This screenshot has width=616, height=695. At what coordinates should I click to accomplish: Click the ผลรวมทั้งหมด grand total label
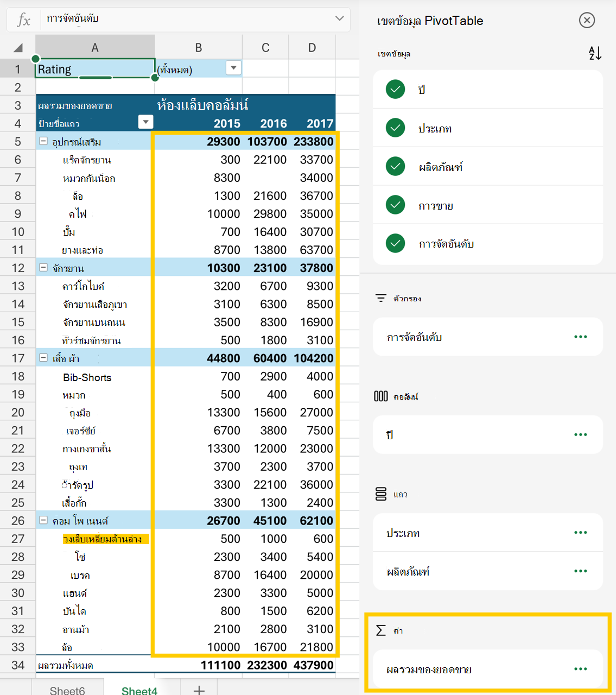tap(66, 665)
